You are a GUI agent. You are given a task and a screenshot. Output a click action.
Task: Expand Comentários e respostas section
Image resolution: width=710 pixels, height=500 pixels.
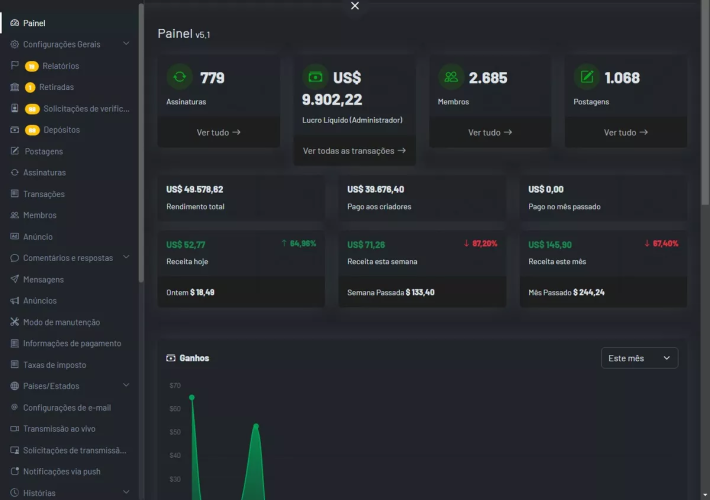point(125,258)
